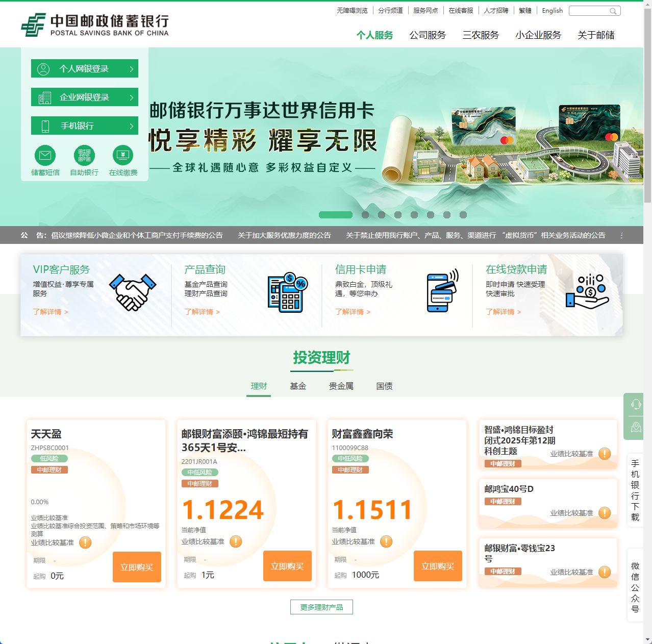Click the 储蓄短信 envelope icon
This screenshot has width=652, height=644.
click(45, 155)
